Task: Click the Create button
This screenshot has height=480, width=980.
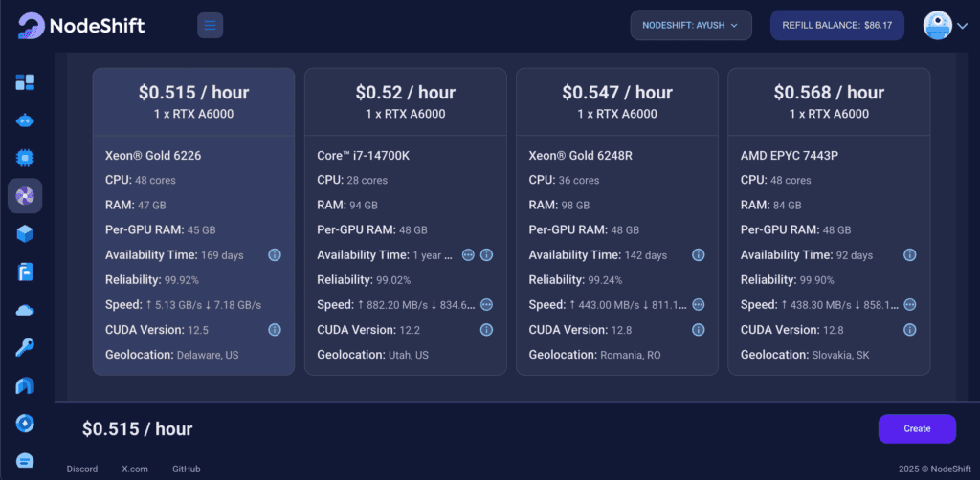Action: [917, 428]
